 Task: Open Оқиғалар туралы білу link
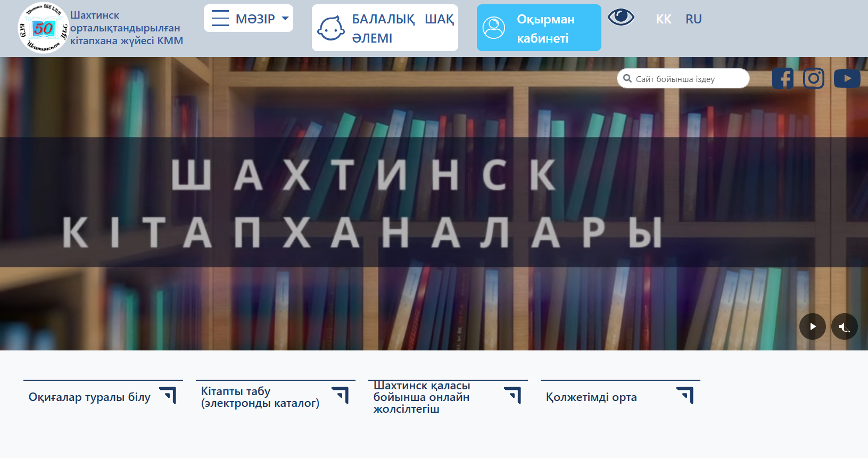89,397
